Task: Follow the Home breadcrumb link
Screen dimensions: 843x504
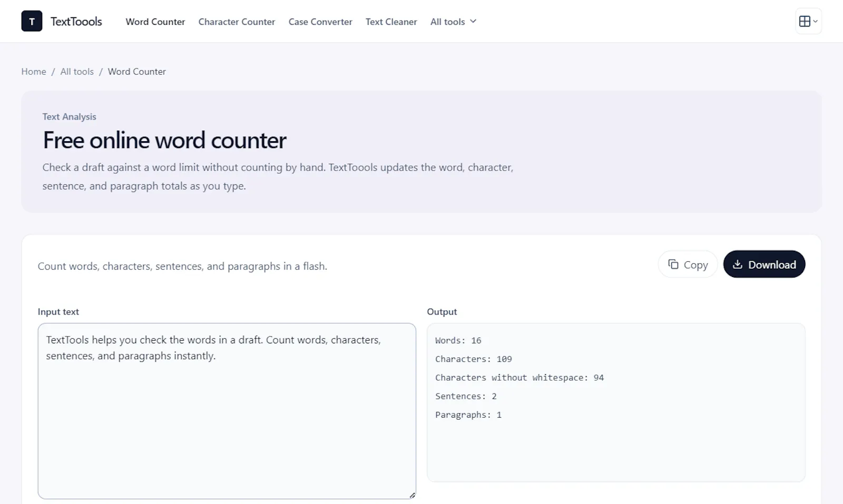Action: point(34,72)
